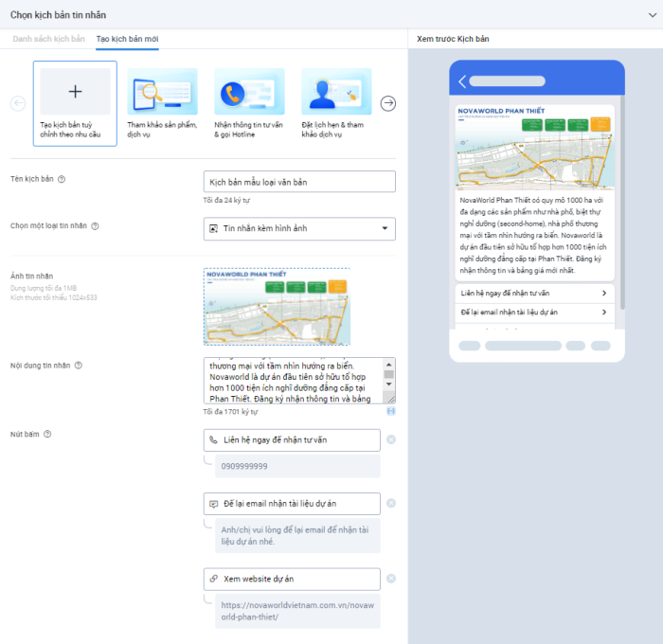Choose Tham khảo sản phẩm, dịch vụ template
This screenshot has width=663, height=644.
pyautogui.click(x=162, y=103)
